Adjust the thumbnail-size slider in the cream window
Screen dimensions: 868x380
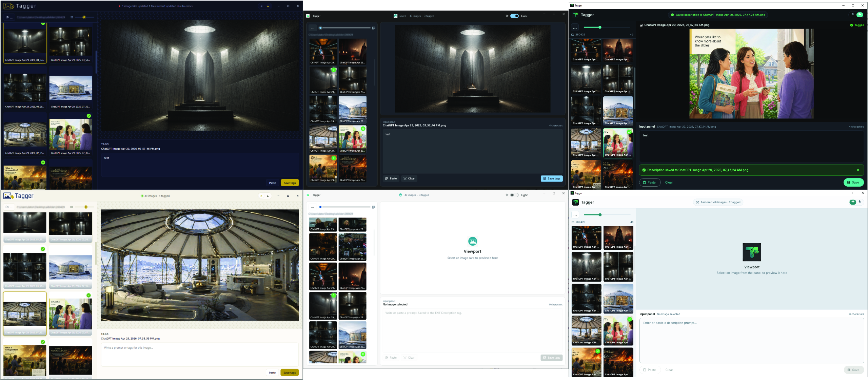(x=85, y=207)
